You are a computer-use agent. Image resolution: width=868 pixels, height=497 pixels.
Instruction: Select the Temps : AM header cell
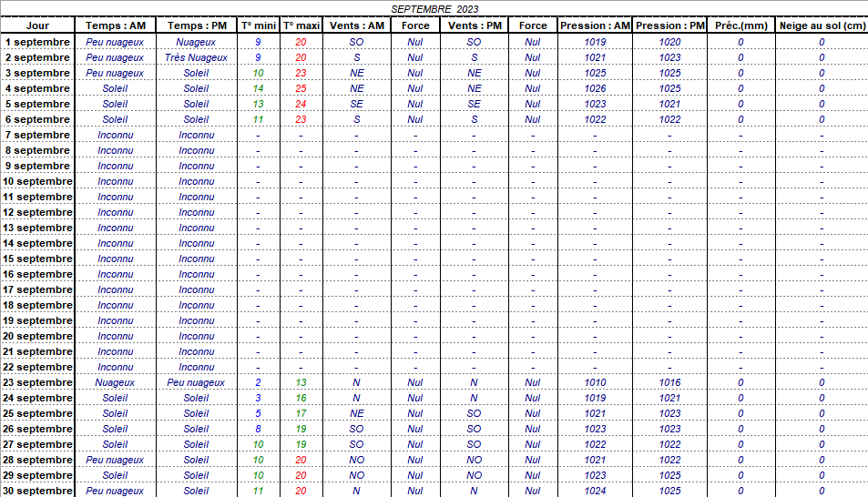115,25
